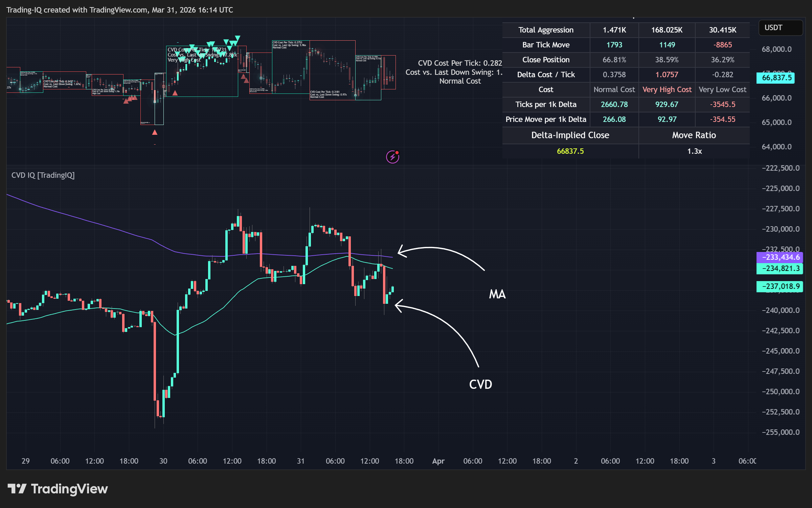Click the TradingView logo at the bottom
812x508 pixels.
pyautogui.click(x=58, y=489)
